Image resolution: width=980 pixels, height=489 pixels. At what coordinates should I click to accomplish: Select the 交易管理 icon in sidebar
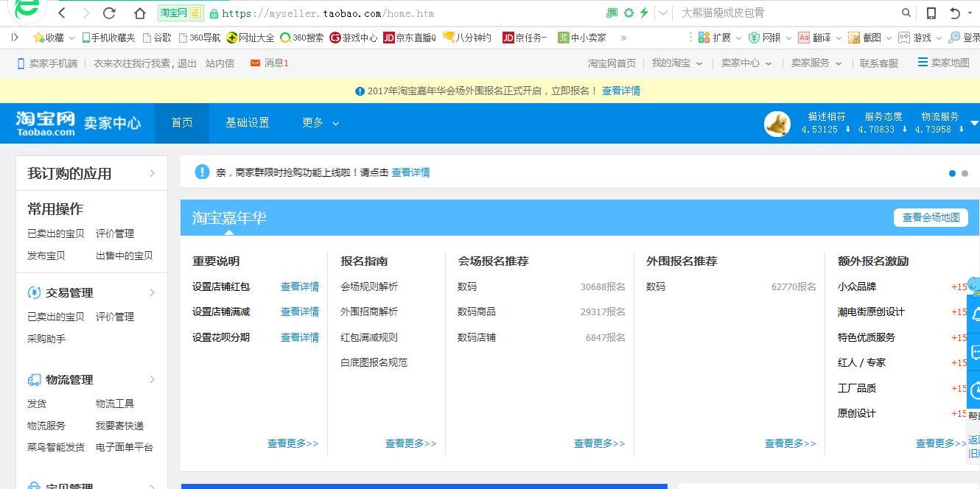coord(32,292)
